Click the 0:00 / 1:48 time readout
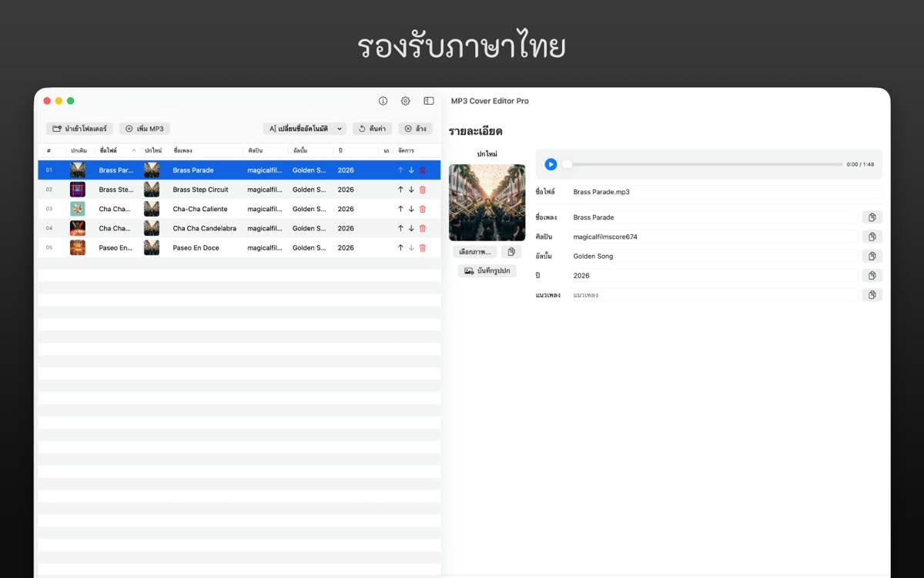Image resolution: width=924 pixels, height=578 pixels. (x=860, y=164)
